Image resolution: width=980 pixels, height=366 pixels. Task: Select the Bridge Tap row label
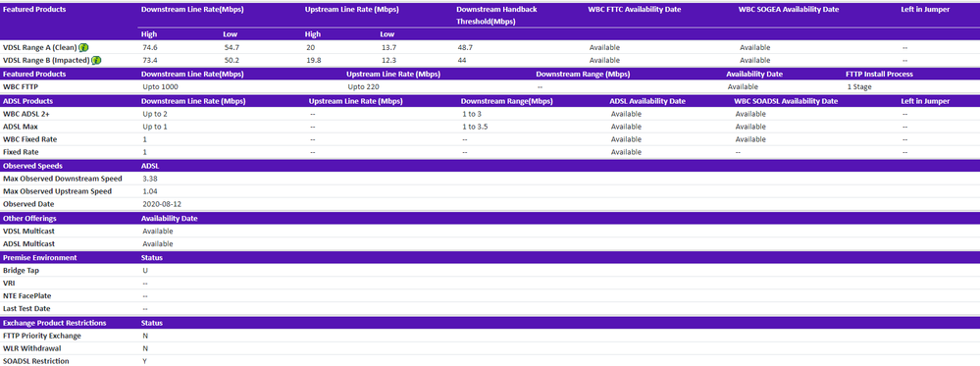pyautogui.click(x=20, y=271)
